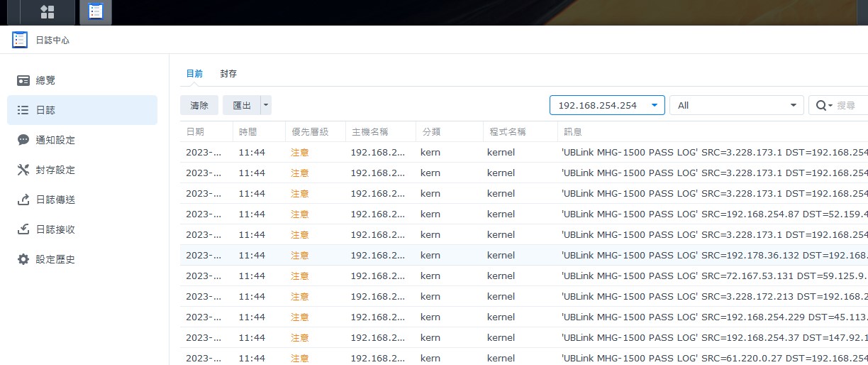Click the 清除 clear button
Screen dimensions: 868x365
click(x=199, y=105)
